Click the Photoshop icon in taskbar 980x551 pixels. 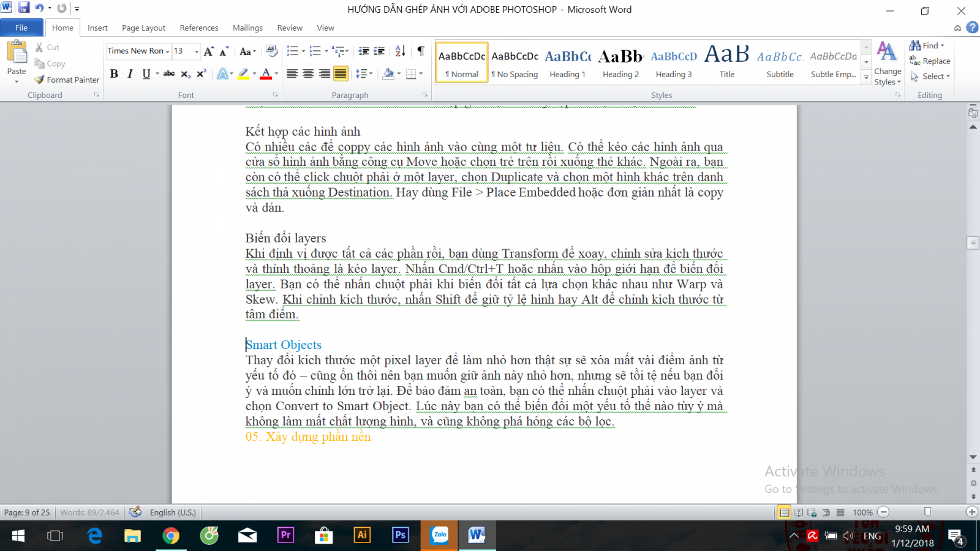(x=401, y=535)
